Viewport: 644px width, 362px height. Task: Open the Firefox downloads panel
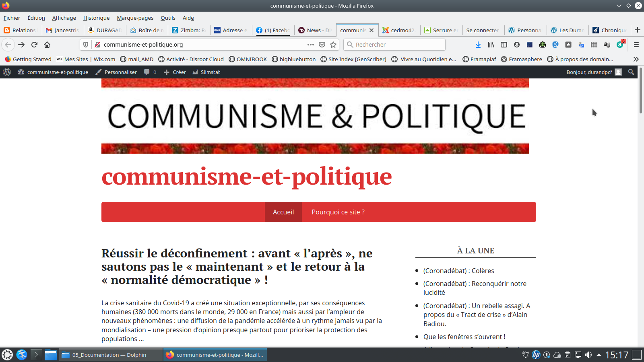tap(478, 45)
